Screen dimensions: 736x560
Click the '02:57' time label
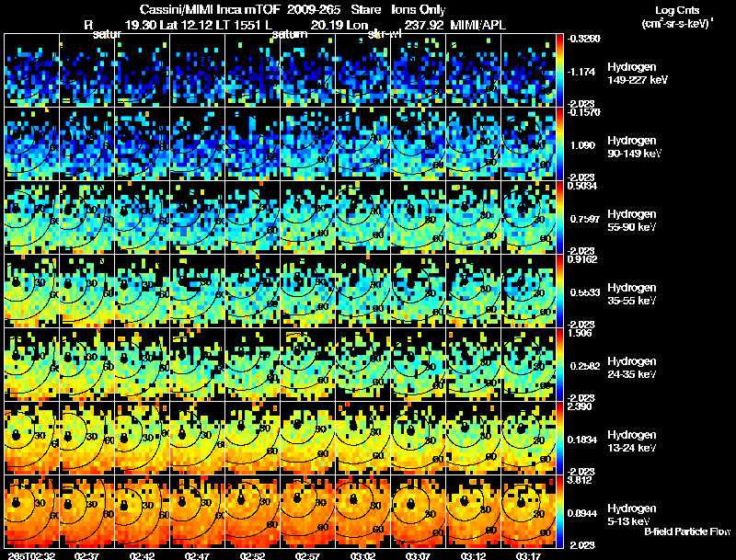(307, 555)
